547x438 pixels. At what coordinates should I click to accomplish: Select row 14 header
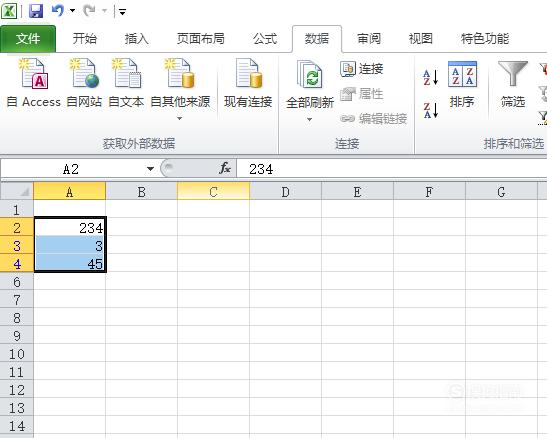[x=17, y=425]
